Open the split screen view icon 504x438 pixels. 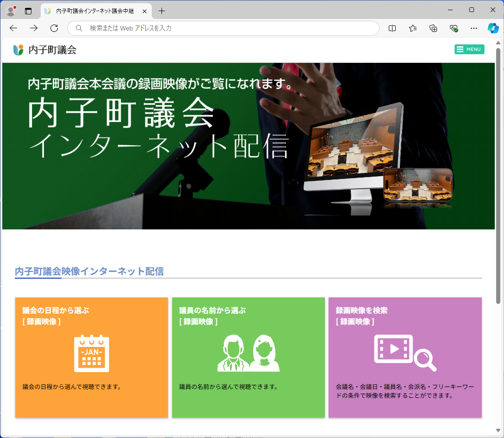(x=392, y=28)
